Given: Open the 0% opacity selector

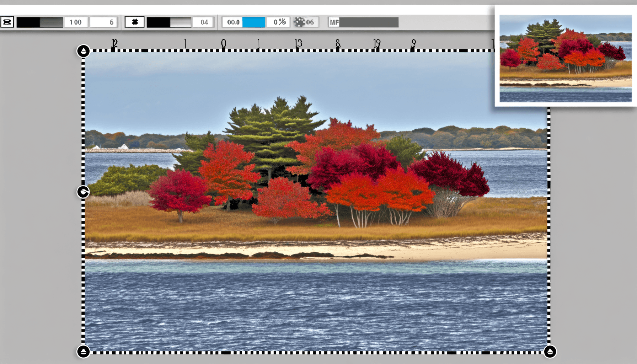Looking at the screenshot, I should 278,22.
